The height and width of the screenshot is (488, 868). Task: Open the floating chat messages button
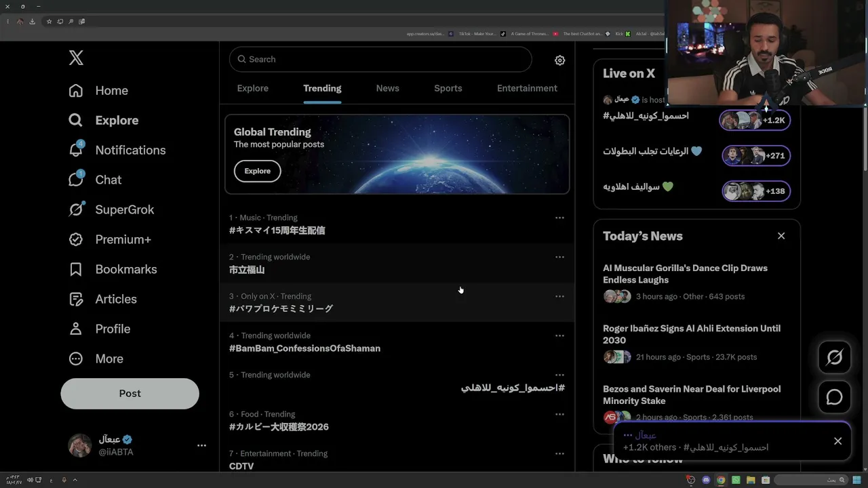click(x=834, y=397)
